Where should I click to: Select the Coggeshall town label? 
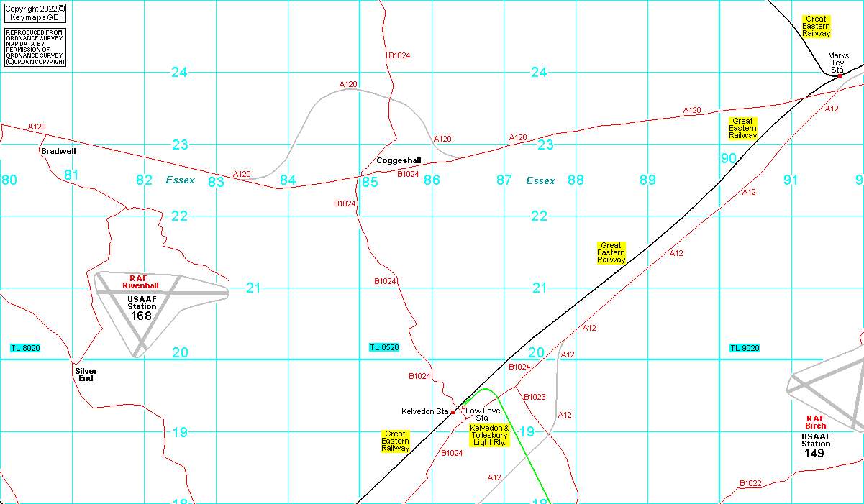(x=399, y=160)
